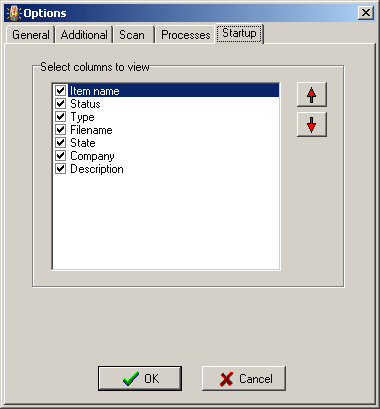Select the "Description" list row
The width and height of the screenshot is (380, 409).
tap(166, 169)
